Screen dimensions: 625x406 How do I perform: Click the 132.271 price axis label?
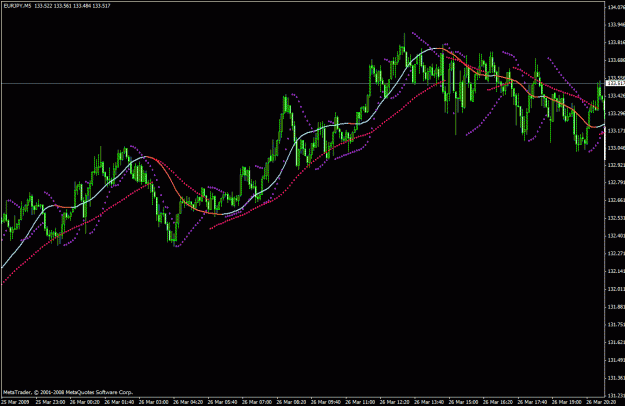pos(616,253)
